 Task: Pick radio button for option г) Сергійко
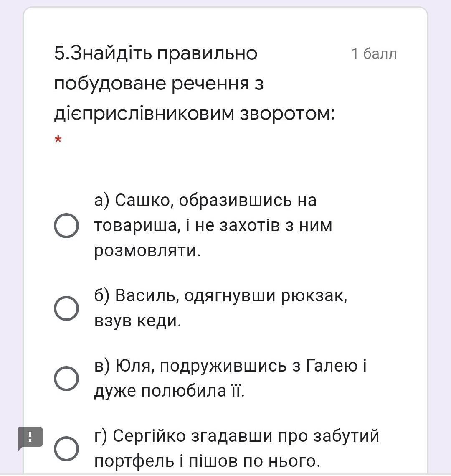point(66,449)
